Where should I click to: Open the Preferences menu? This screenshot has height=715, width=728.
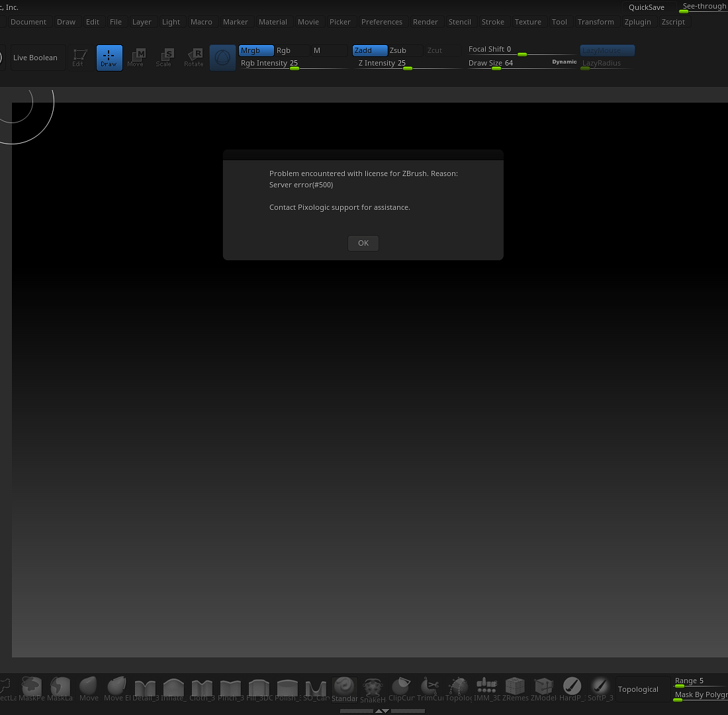coord(382,22)
